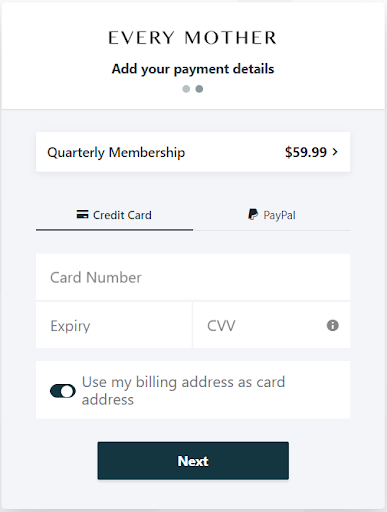This screenshot has width=387, height=512.
Task: Click the CVV info icon
Action: tap(332, 325)
